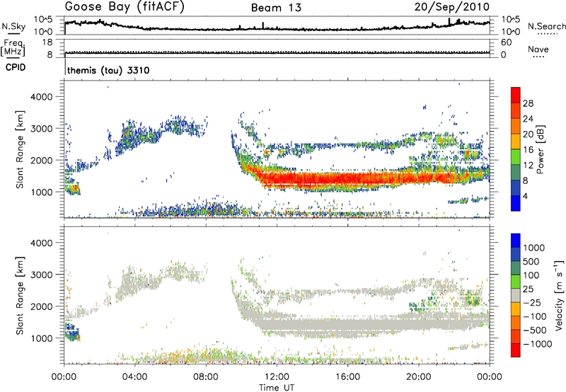This screenshot has height=392, width=566.
Task: Click the 'CPID' label
Action: point(16,67)
